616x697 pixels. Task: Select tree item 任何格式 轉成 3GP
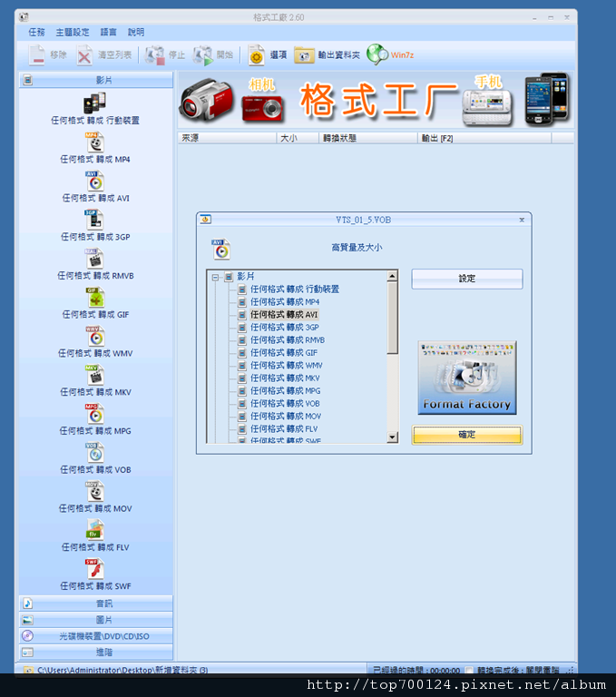[x=285, y=327]
